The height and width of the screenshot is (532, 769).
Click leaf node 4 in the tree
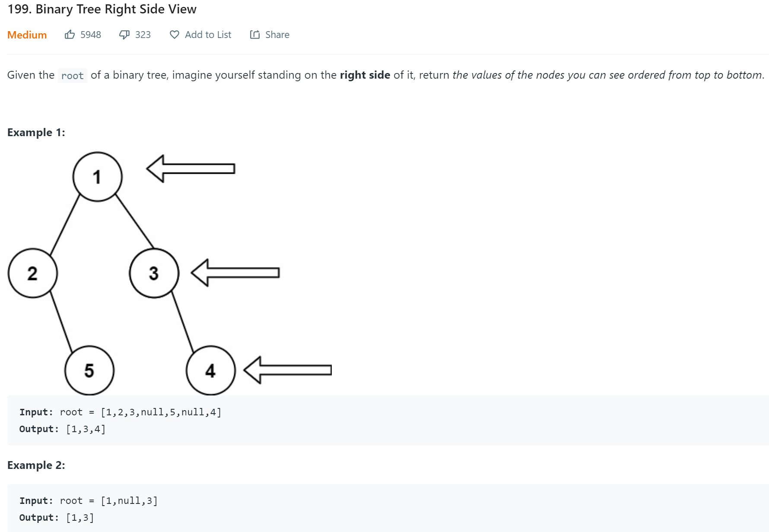[x=211, y=370]
